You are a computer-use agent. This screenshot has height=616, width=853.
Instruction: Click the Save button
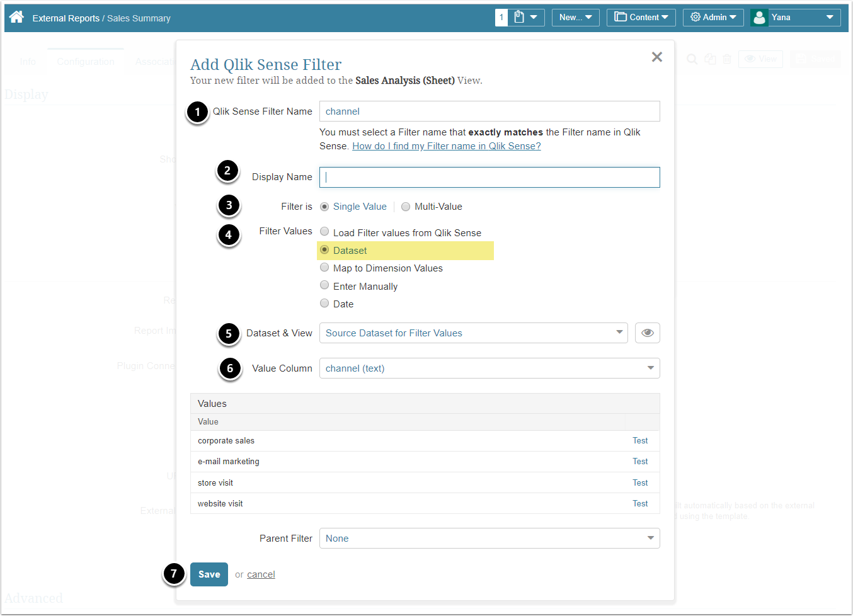click(x=209, y=574)
